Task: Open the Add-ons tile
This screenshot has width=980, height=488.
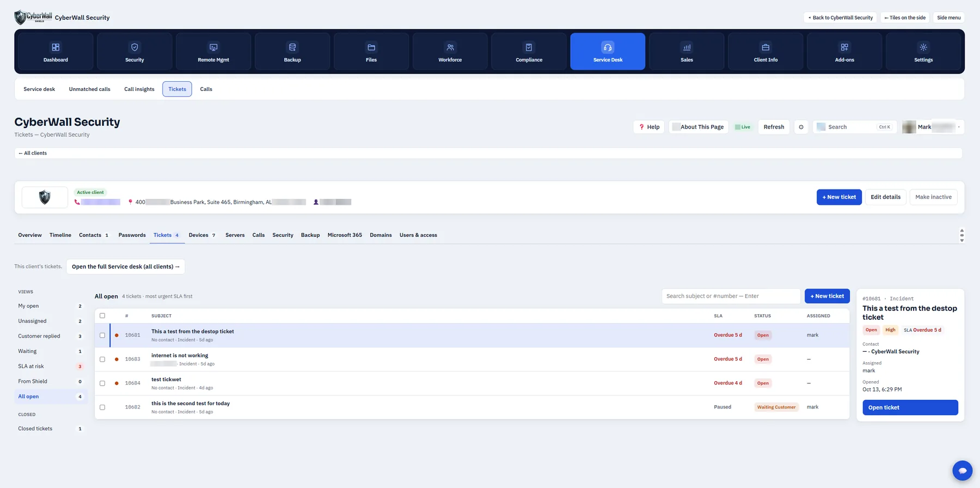Action: (x=844, y=51)
